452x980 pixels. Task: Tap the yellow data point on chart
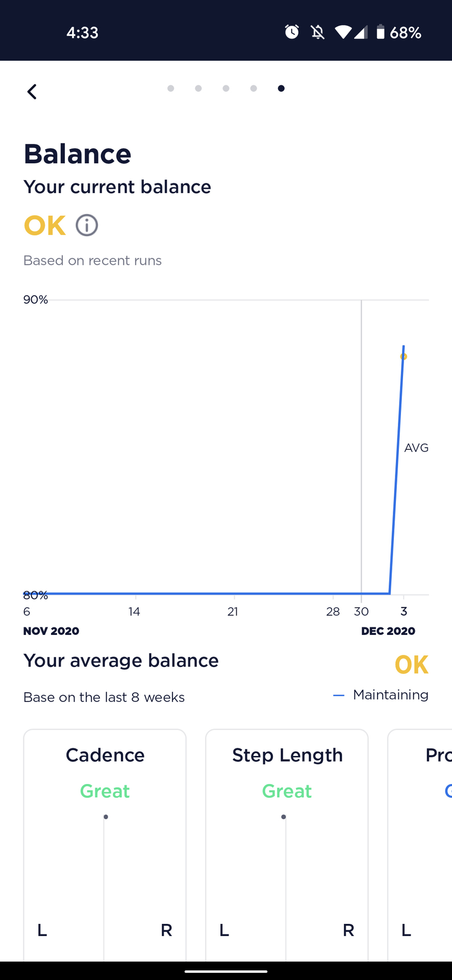click(404, 356)
